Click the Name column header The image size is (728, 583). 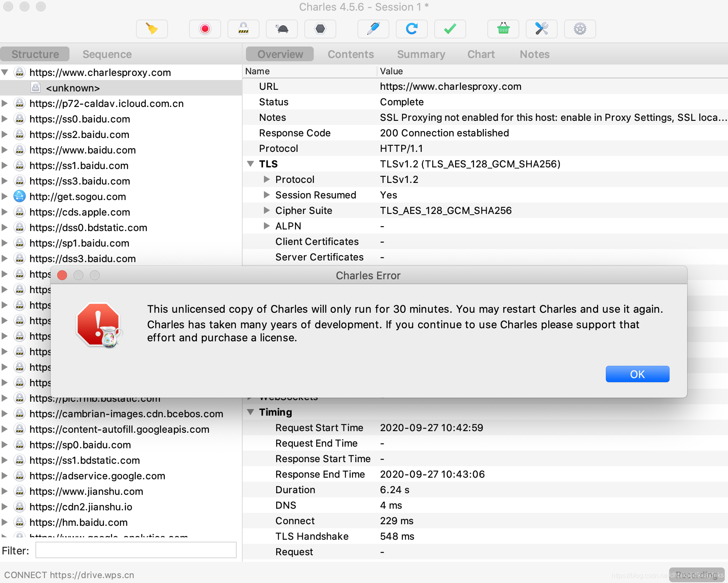pyautogui.click(x=257, y=71)
